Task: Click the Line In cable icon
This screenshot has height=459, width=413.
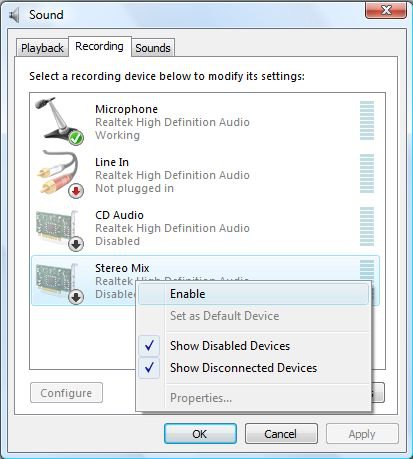Action: tap(60, 174)
